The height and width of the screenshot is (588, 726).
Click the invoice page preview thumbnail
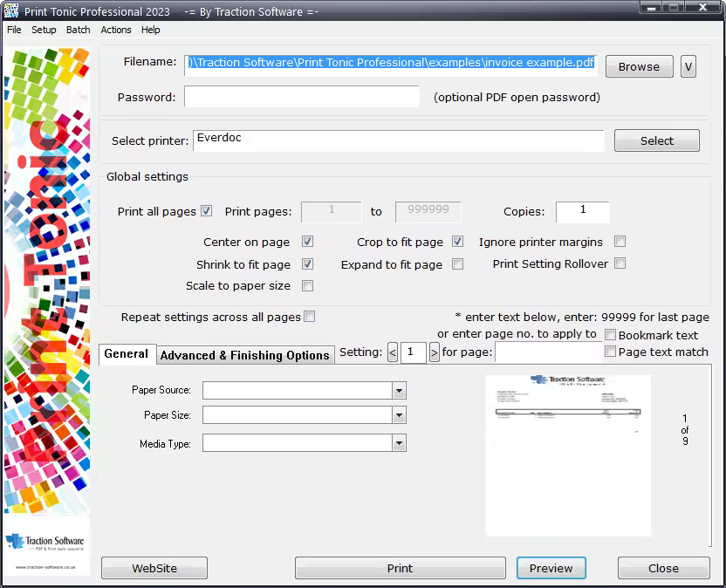568,455
